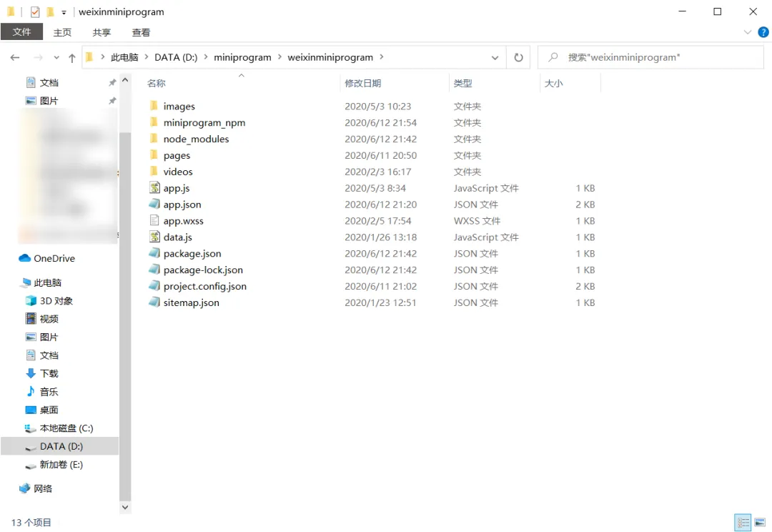Create a new folder via Quick Access Toolbar
The width and height of the screenshot is (772, 532).
coord(49,11)
